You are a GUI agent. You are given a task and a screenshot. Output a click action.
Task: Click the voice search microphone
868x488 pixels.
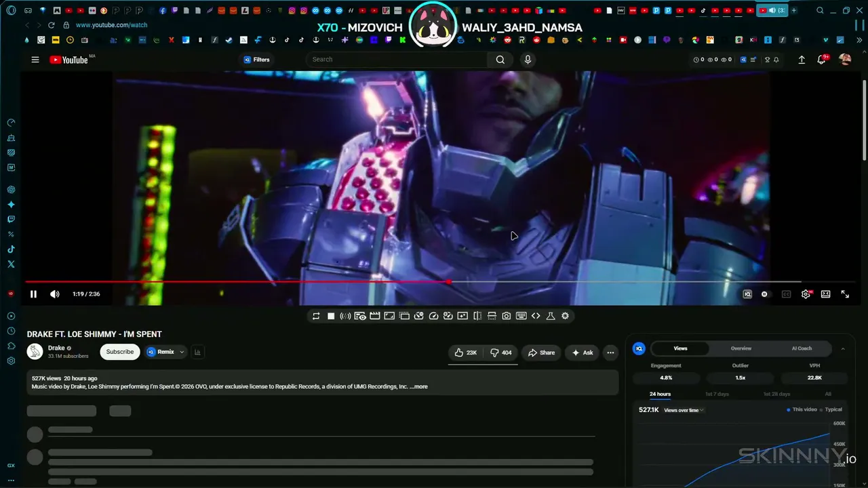[x=528, y=60]
